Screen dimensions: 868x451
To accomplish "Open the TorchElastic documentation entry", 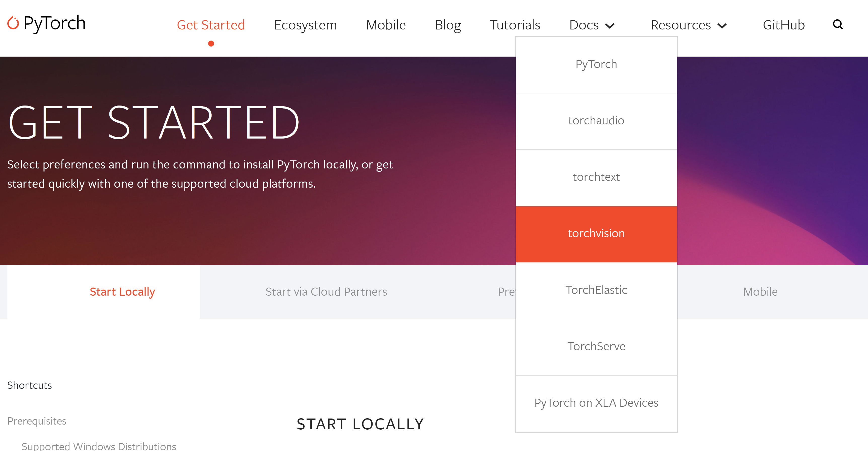I will pyautogui.click(x=596, y=290).
